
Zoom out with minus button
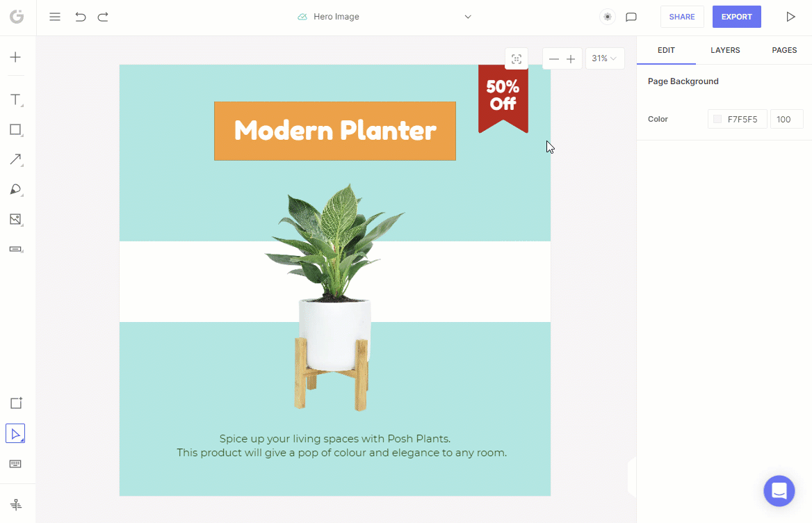pyautogui.click(x=553, y=59)
